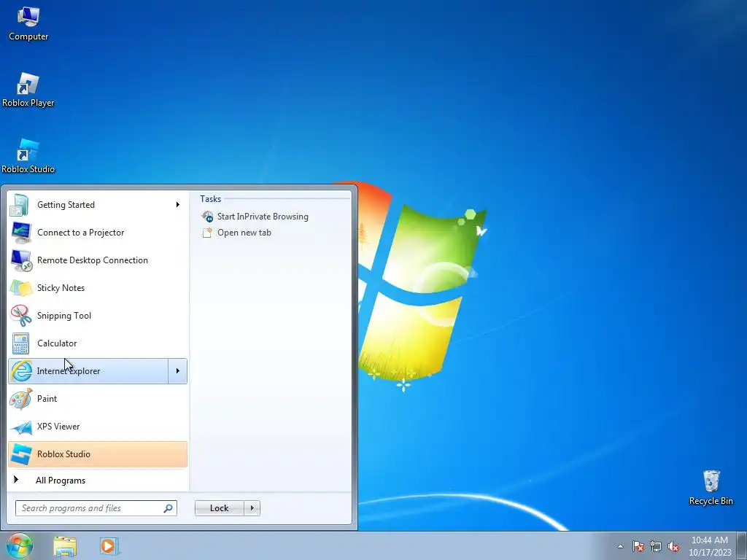This screenshot has height=560, width=747.
Task: Click the Sticky Notes icon
Action: click(x=20, y=287)
